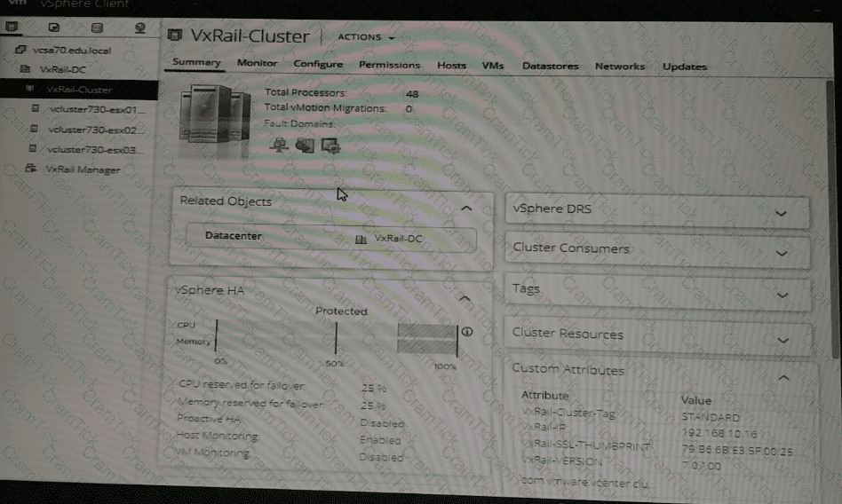The width and height of the screenshot is (842, 504).
Task: Select VxRail Manager in the inventory tree
Action: 83,169
